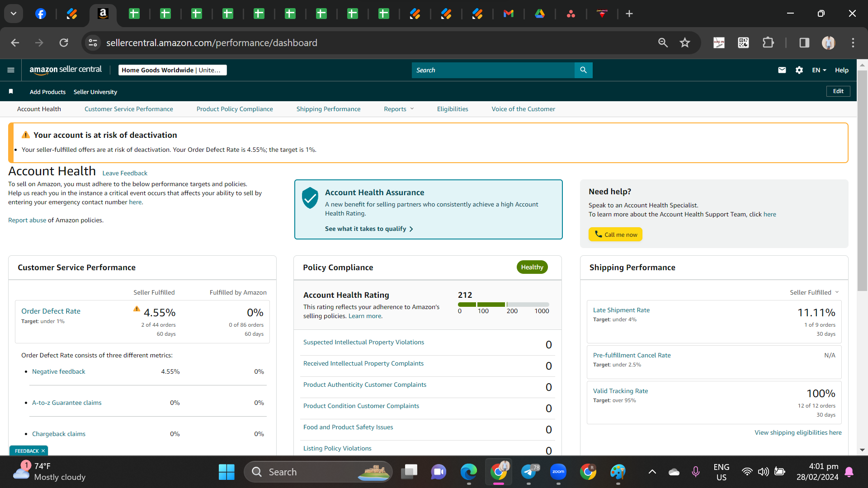Click the browser address bar URL
The image size is (868, 488).
pos(212,42)
